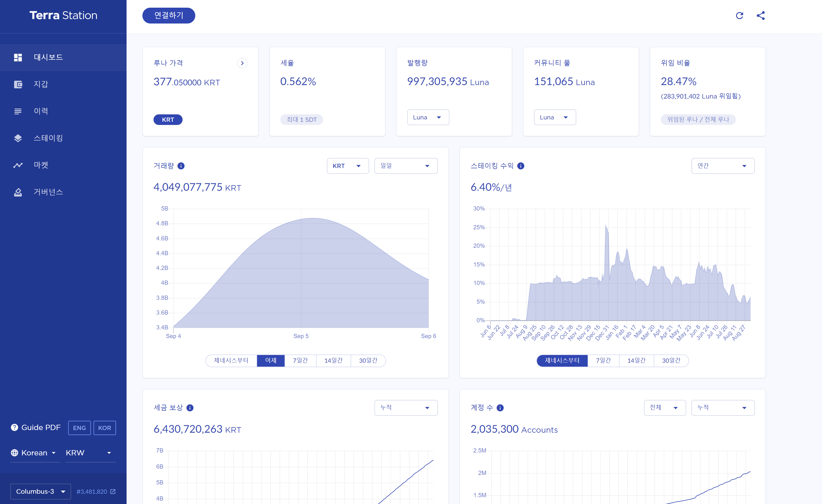This screenshot has width=822, height=504.
Task: Click the share icon in top bar
Action: tap(761, 16)
